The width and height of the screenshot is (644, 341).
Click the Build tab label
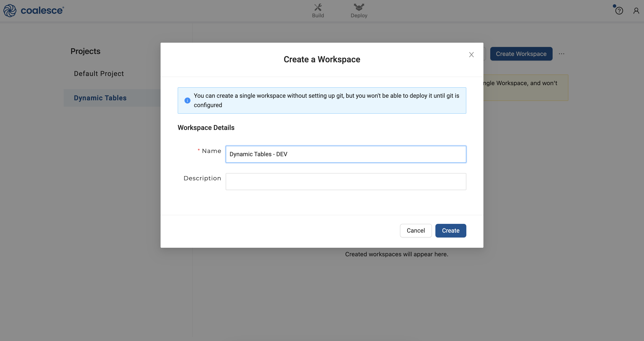[x=318, y=16]
